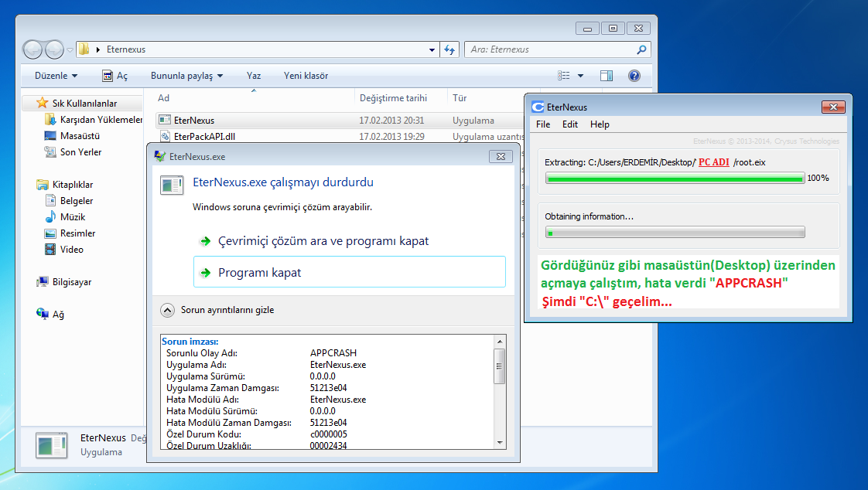Click the refresh icon beside address bar

click(449, 49)
